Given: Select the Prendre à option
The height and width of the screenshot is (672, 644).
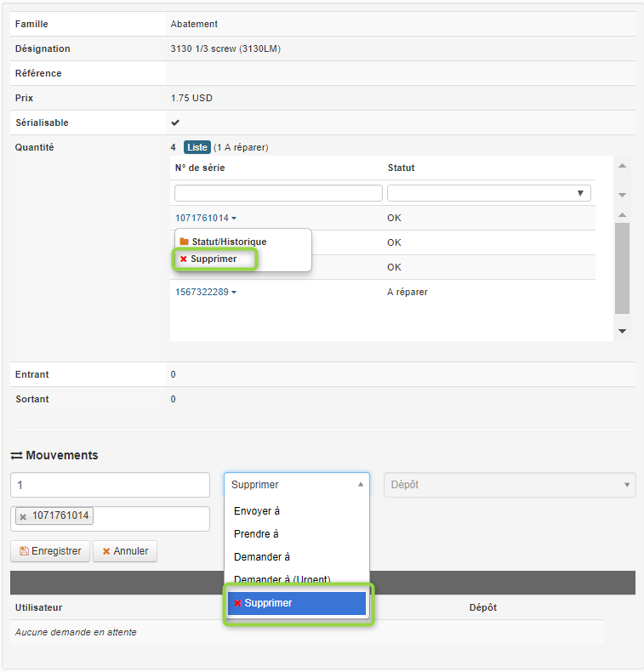Looking at the screenshot, I should (x=256, y=534).
